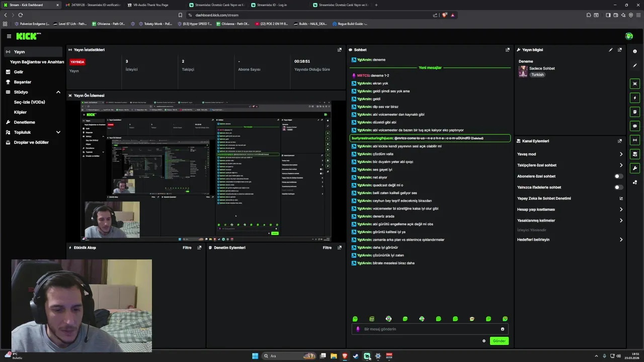
Task: Switch to VB-Audio Thank You Page tab
Action: (x=154, y=5)
